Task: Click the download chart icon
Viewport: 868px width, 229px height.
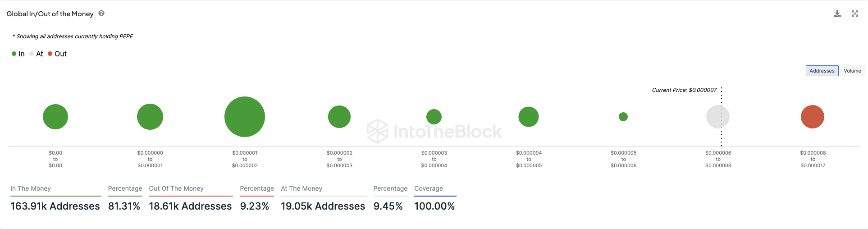Action: [837, 14]
